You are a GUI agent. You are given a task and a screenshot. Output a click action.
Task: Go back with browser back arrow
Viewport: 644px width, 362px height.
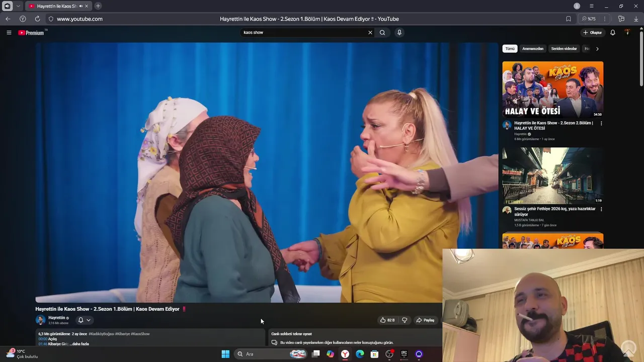pos(8,19)
